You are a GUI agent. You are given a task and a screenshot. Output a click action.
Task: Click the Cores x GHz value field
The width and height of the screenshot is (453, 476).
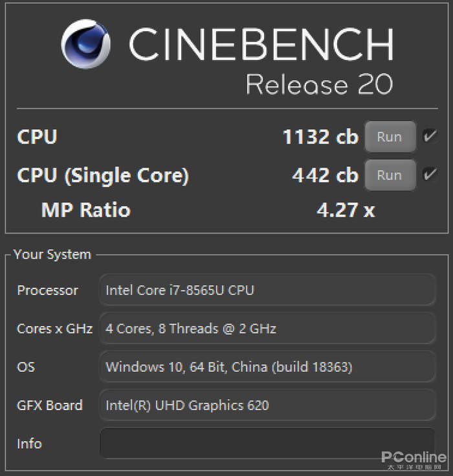267,329
